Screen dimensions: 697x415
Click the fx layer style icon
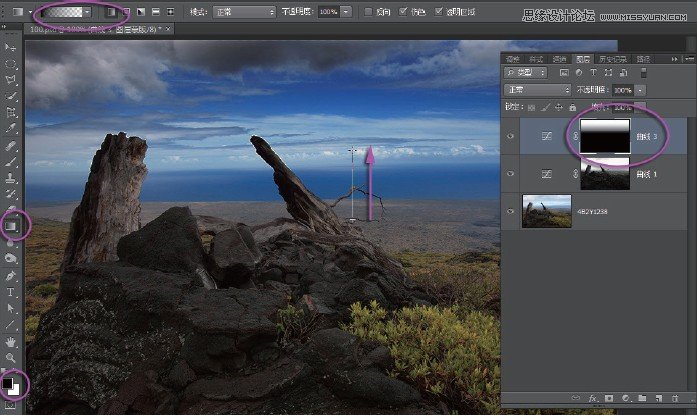point(592,398)
